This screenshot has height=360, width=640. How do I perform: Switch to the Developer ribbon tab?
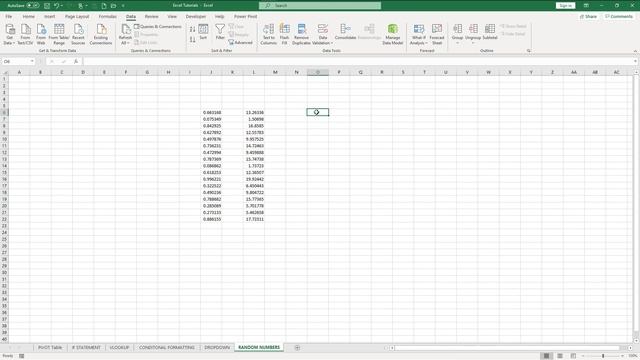(x=196, y=16)
